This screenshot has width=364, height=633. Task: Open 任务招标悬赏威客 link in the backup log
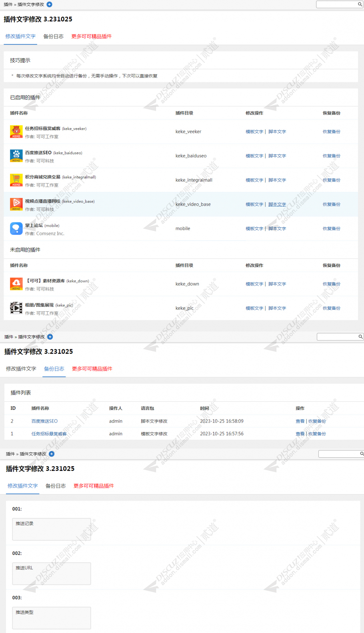tap(49, 434)
